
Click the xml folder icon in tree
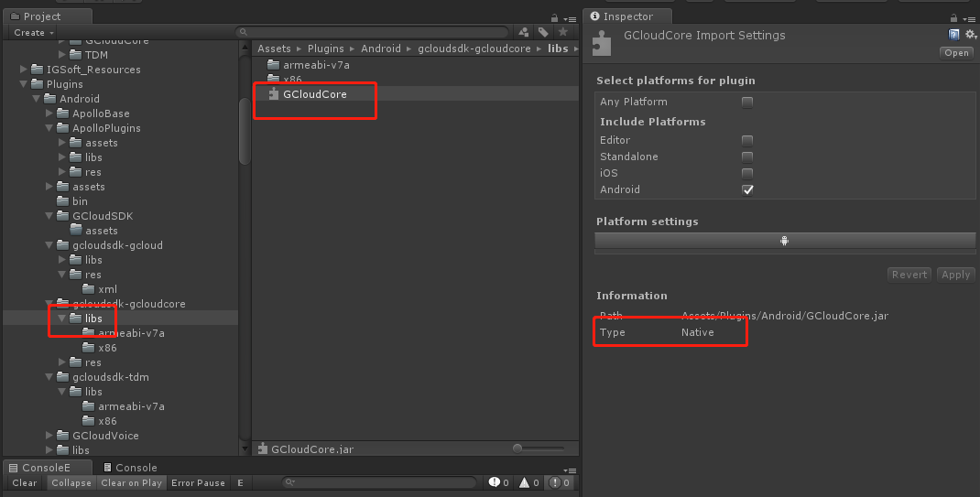click(89, 289)
